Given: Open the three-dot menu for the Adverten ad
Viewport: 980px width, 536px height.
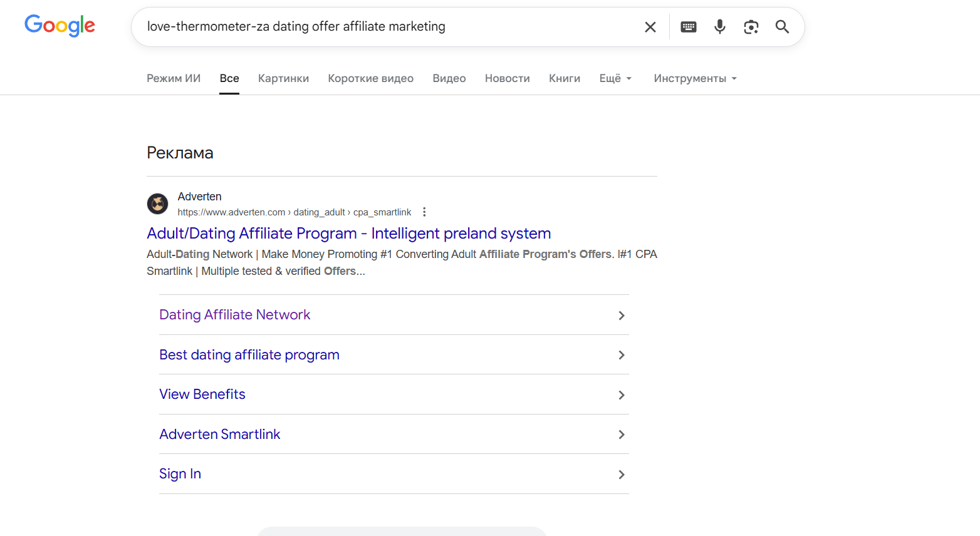Looking at the screenshot, I should (x=424, y=212).
